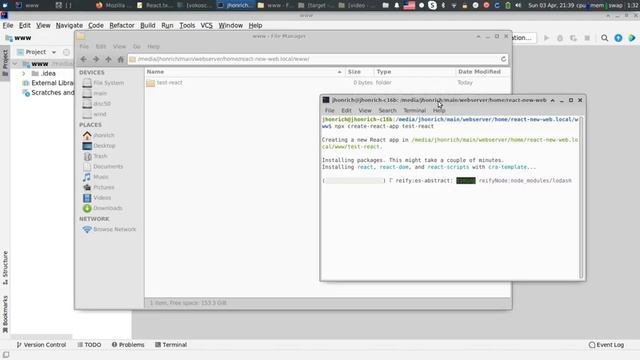
Task: Open the terminal's Terminal menu
Action: [x=415, y=111]
